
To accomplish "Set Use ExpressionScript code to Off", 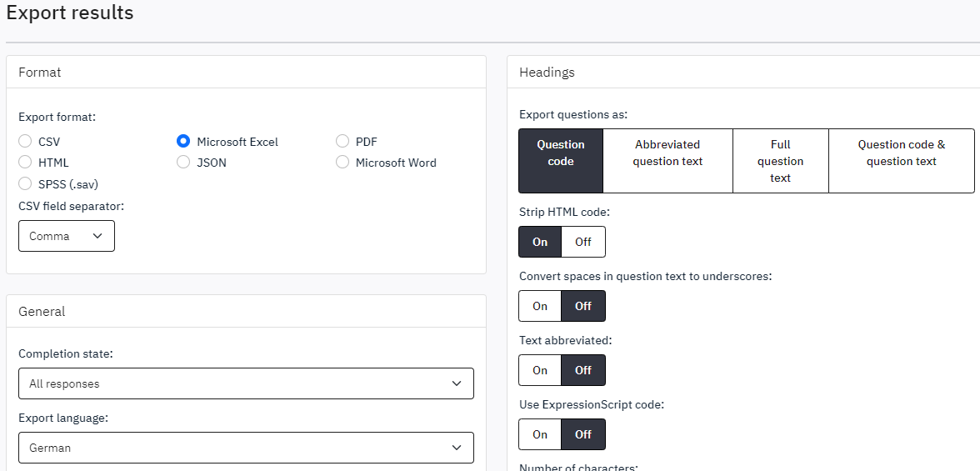I will point(583,434).
